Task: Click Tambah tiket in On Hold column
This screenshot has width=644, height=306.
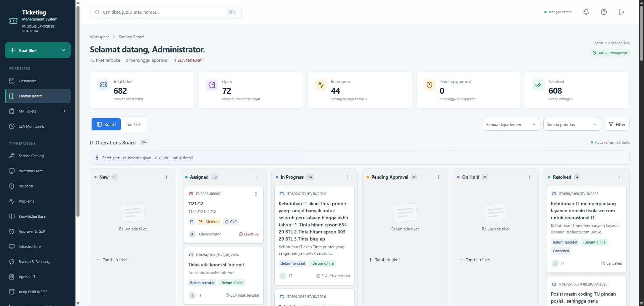Action: click(475, 260)
